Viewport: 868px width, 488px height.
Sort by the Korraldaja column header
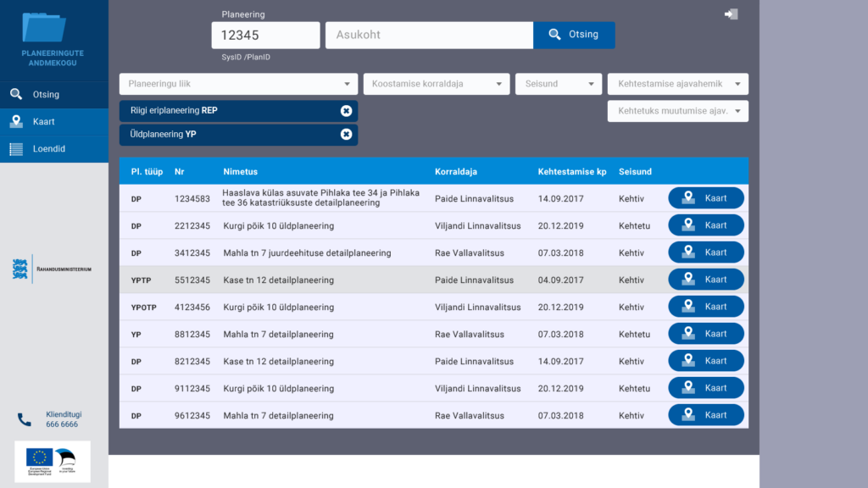[x=455, y=171]
